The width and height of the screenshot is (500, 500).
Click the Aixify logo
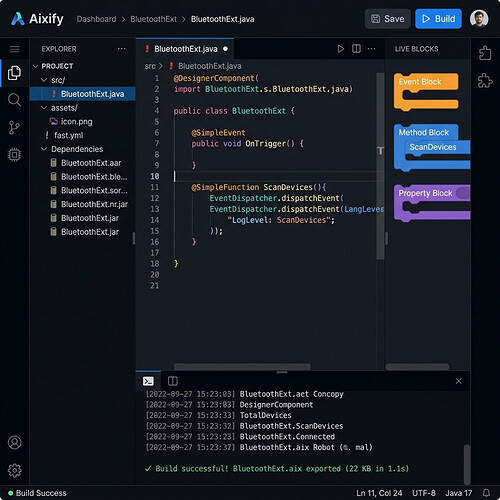[x=37, y=19]
